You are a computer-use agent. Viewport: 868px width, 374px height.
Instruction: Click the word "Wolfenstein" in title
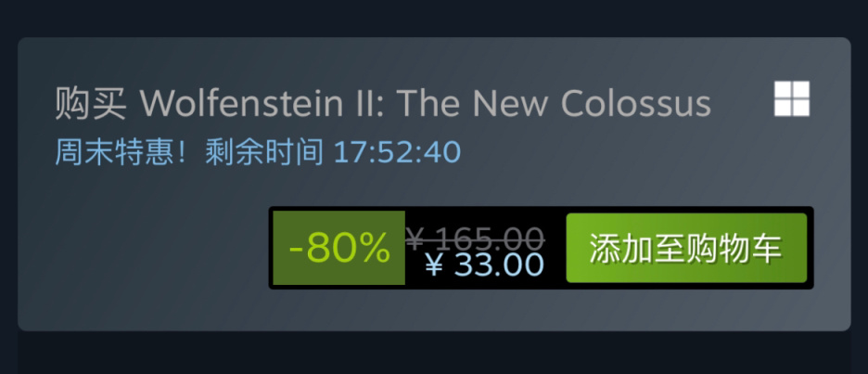coord(249,103)
